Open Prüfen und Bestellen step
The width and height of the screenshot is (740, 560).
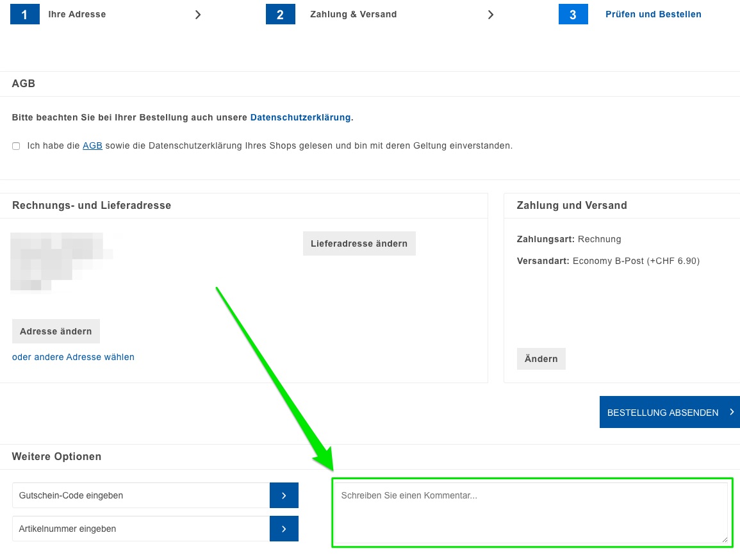click(653, 14)
